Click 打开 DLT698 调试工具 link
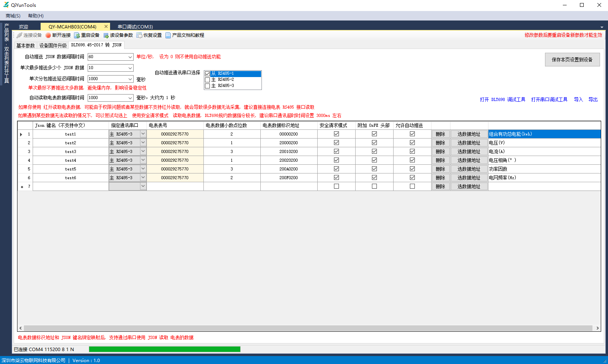 pyautogui.click(x=502, y=99)
